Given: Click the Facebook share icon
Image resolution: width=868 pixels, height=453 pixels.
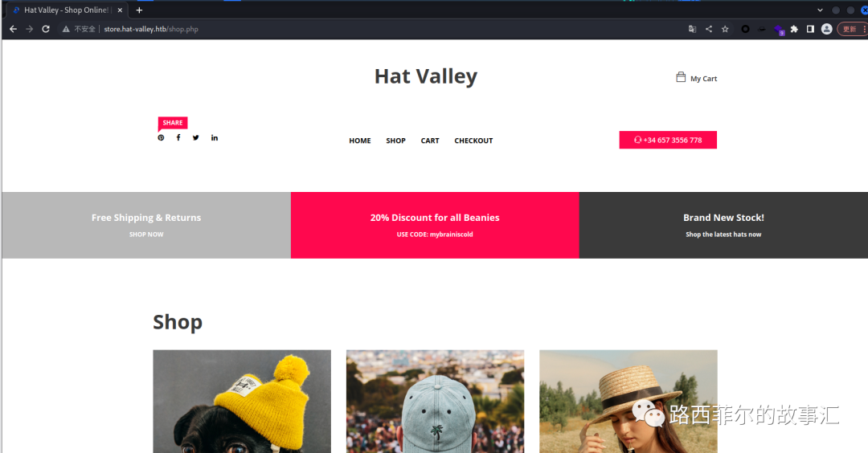Looking at the screenshot, I should pos(178,137).
